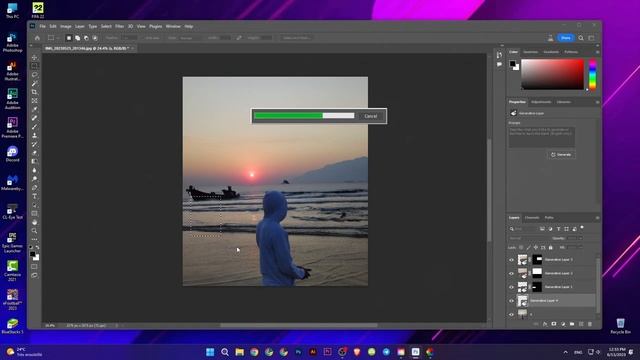Toggle layer filtering on/off switch
This screenshot has width=640, height=360.
[582, 228]
